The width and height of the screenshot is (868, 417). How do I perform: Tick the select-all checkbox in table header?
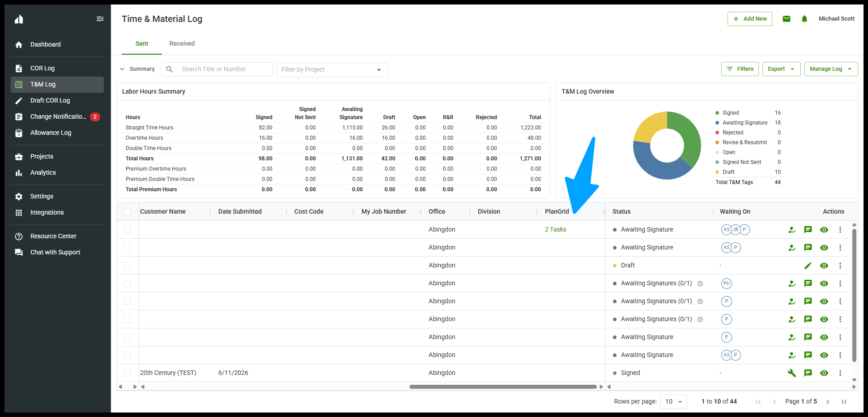click(x=128, y=211)
